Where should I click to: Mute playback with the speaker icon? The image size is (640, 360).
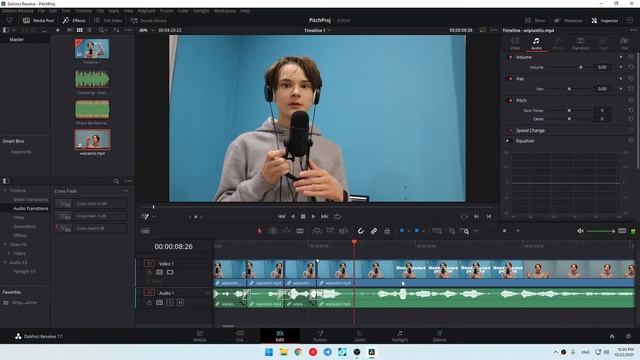pyautogui.click(x=580, y=231)
